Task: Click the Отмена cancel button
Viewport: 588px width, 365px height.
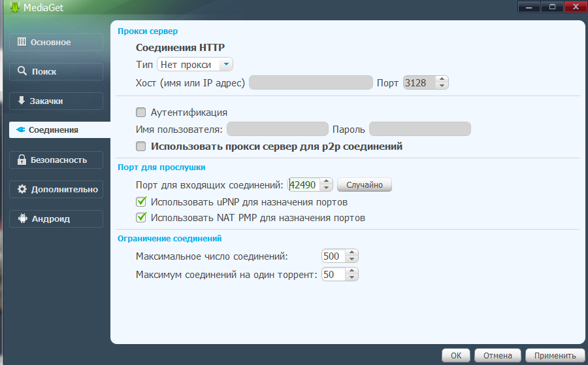Action: click(x=498, y=356)
